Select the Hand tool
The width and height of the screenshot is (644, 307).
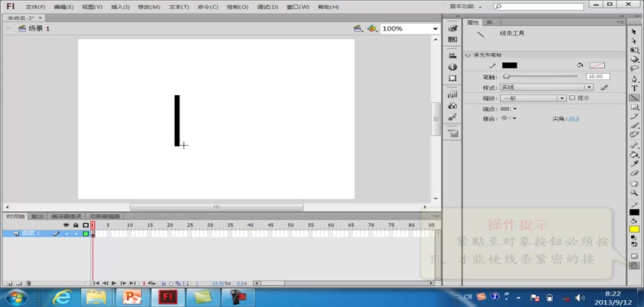(x=635, y=183)
